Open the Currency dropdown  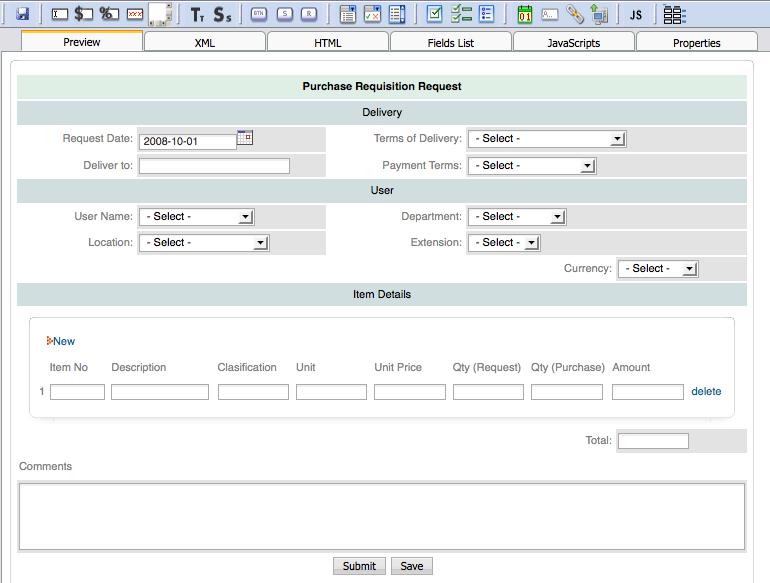click(x=658, y=269)
